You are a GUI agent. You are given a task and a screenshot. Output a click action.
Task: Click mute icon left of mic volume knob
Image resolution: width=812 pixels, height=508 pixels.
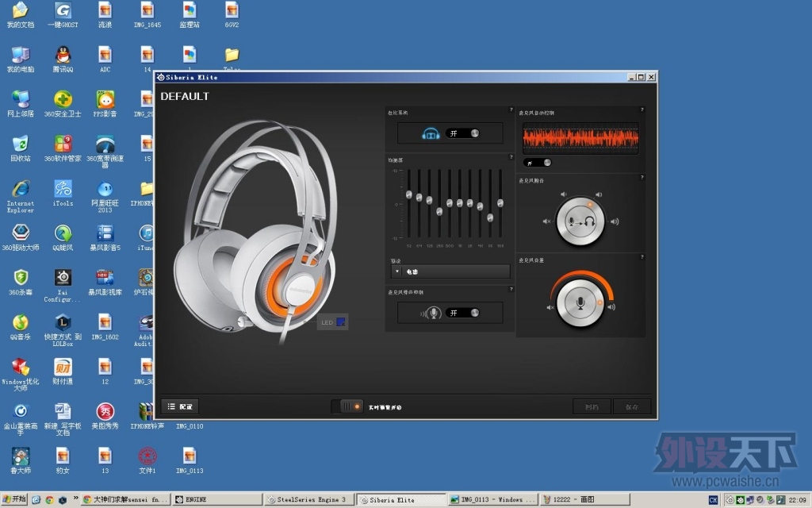click(x=550, y=307)
